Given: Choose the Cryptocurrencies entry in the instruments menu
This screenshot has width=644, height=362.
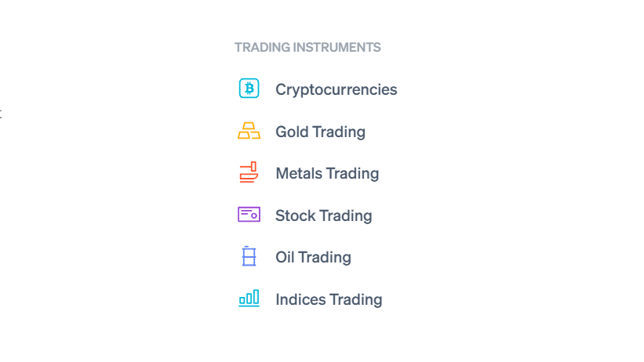Looking at the screenshot, I should point(318,89).
